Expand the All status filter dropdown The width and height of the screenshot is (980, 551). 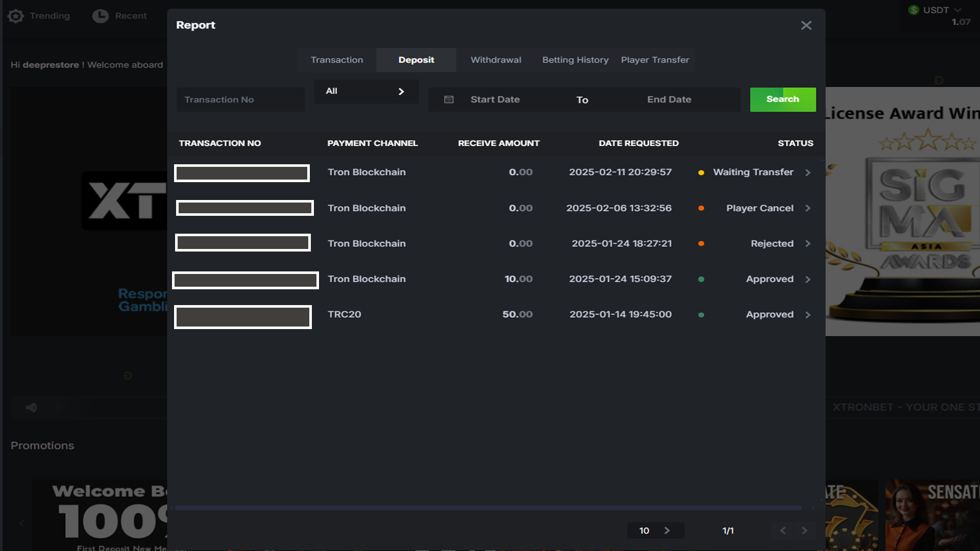click(366, 91)
